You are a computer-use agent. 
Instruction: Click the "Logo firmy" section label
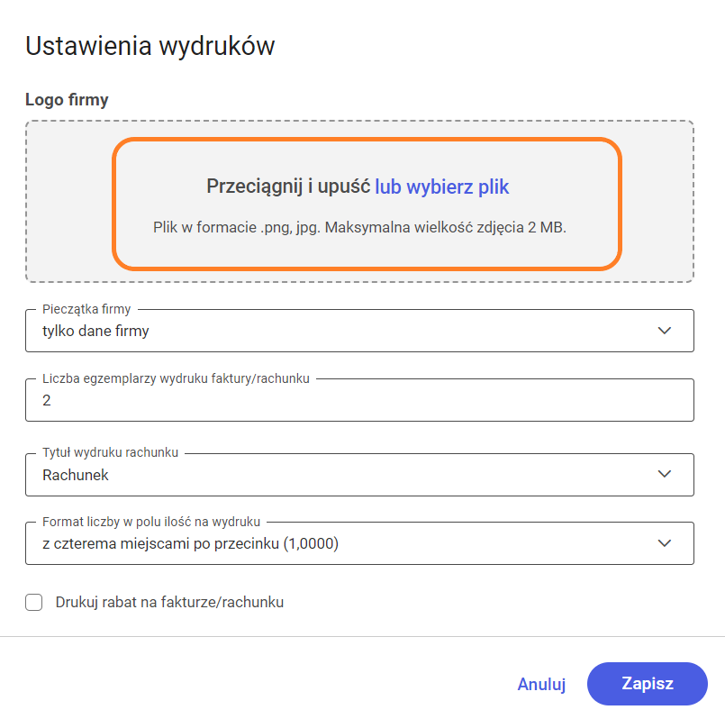tap(67, 100)
